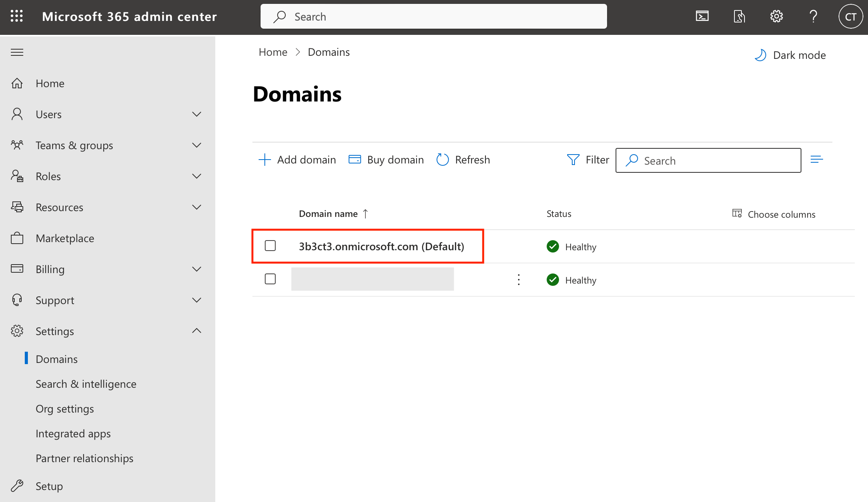868x502 pixels.
Task: Open the help question mark icon
Action: tap(813, 16)
